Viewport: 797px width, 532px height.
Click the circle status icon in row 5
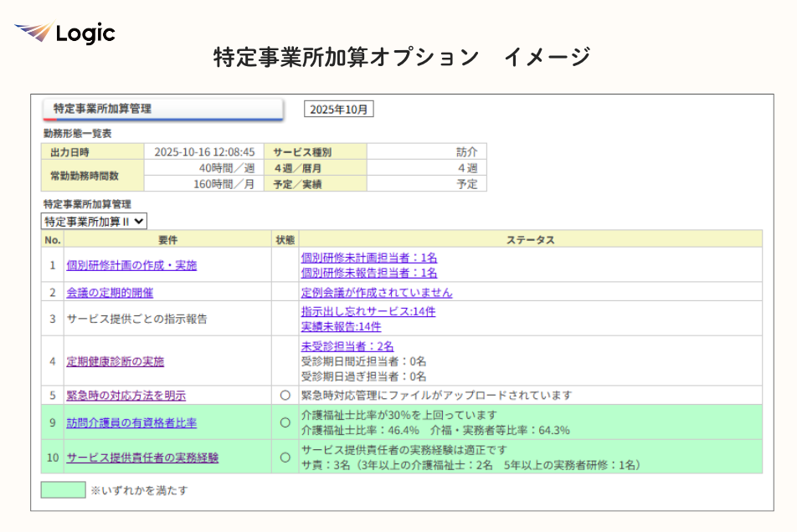[x=285, y=396]
